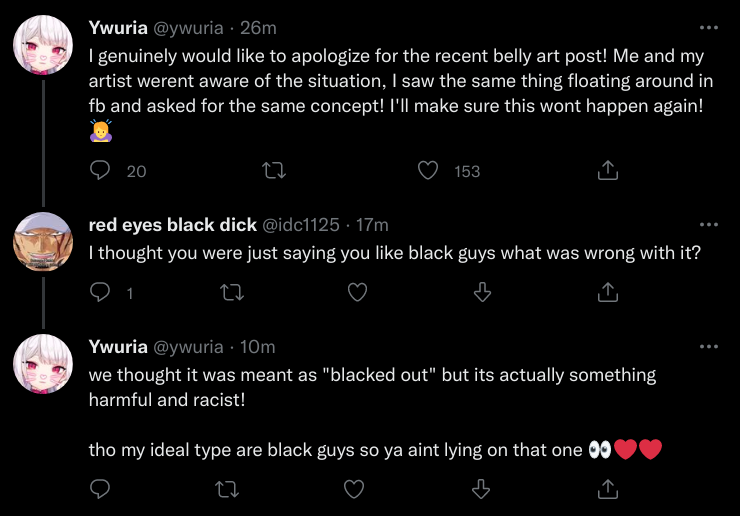Viewport: 740px width, 516px height.
Task: Share Ywuria's 10m reply tweet
Action: coord(608,489)
